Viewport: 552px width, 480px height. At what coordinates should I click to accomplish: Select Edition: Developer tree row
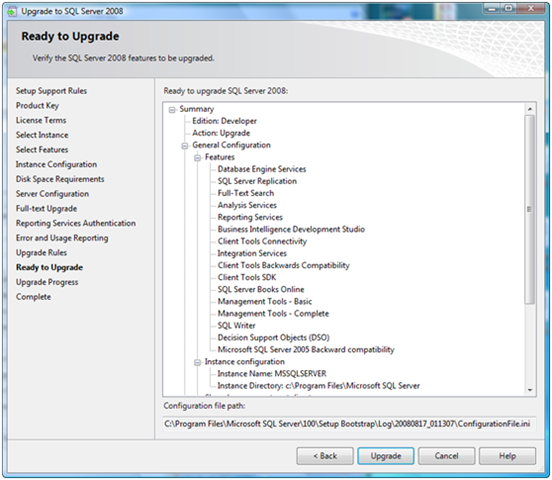(224, 121)
